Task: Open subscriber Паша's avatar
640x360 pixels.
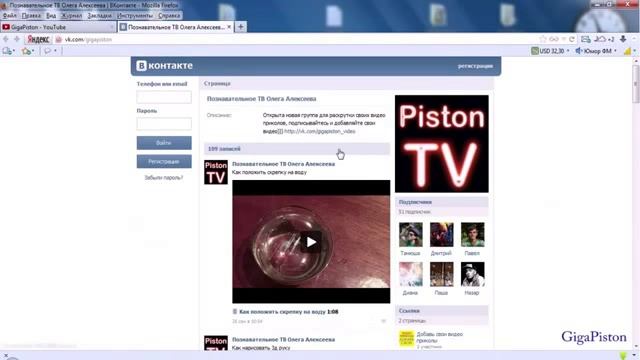Action: (x=442, y=274)
